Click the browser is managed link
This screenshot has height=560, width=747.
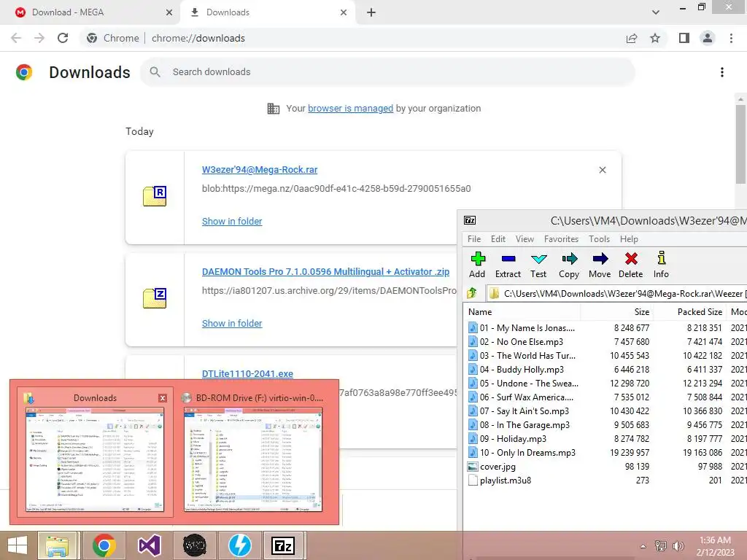tap(351, 108)
